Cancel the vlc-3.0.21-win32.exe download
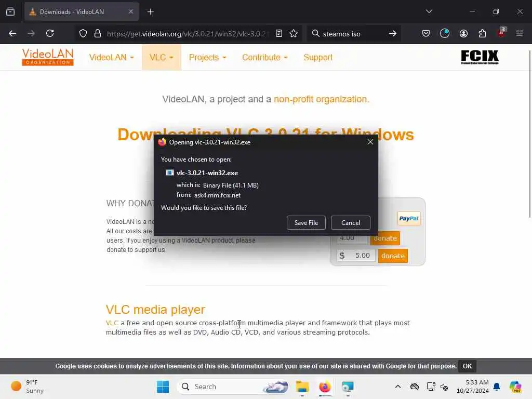532x399 pixels. pos(351,222)
